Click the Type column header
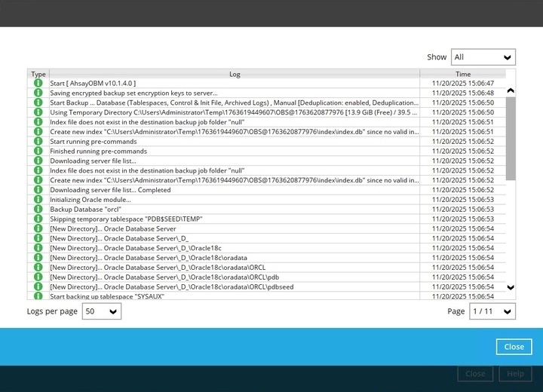Viewport: 543px width, 392px height. pyautogui.click(x=38, y=74)
